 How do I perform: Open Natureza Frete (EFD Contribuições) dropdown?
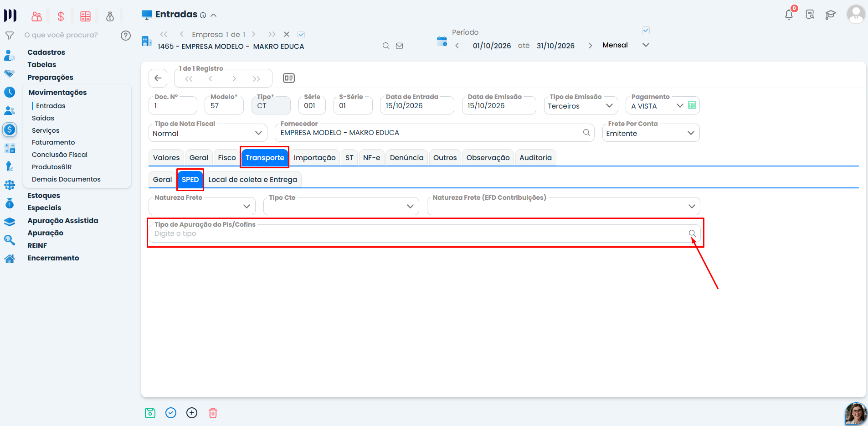[692, 207]
